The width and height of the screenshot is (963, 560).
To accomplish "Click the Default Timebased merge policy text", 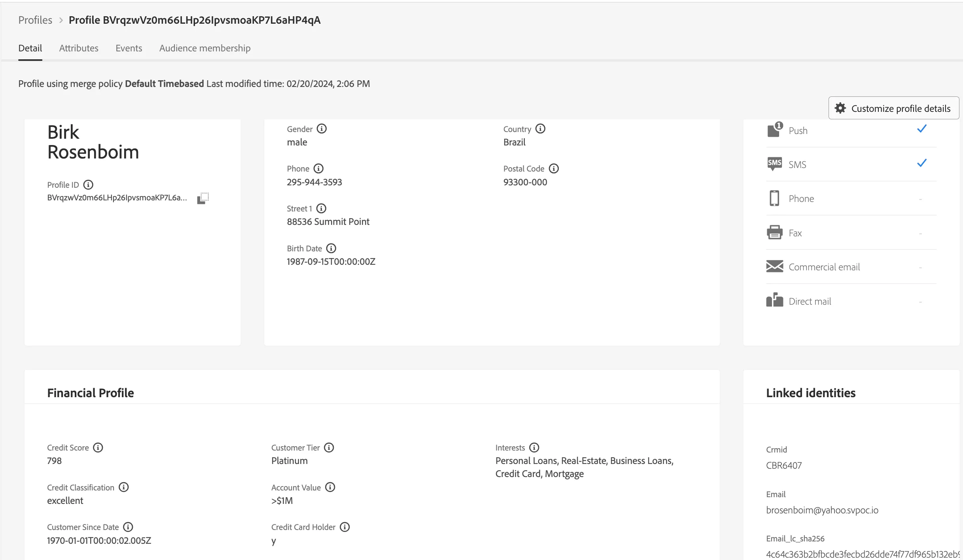I will [165, 84].
